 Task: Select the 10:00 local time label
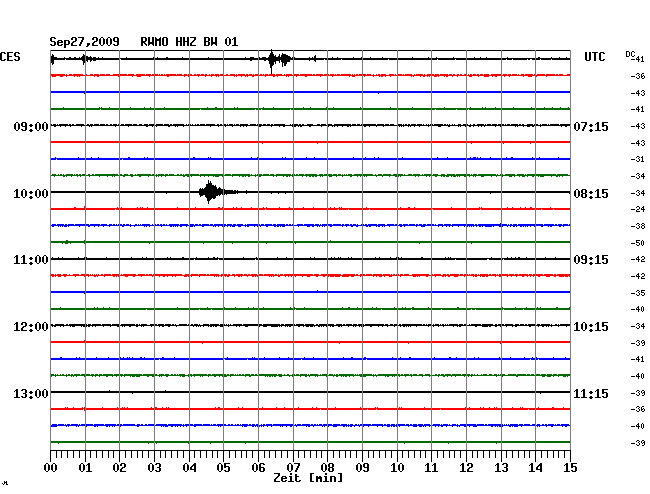[31, 194]
